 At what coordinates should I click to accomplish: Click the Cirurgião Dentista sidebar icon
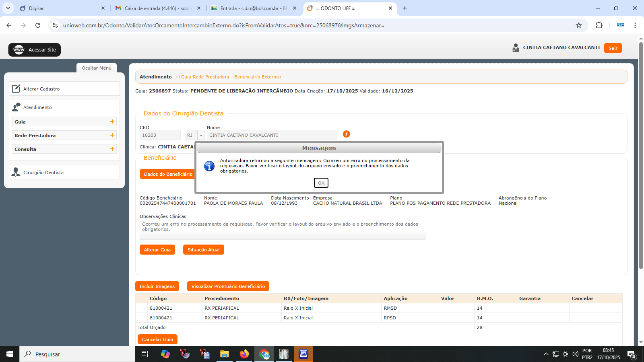pyautogui.click(x=16, y=172)
